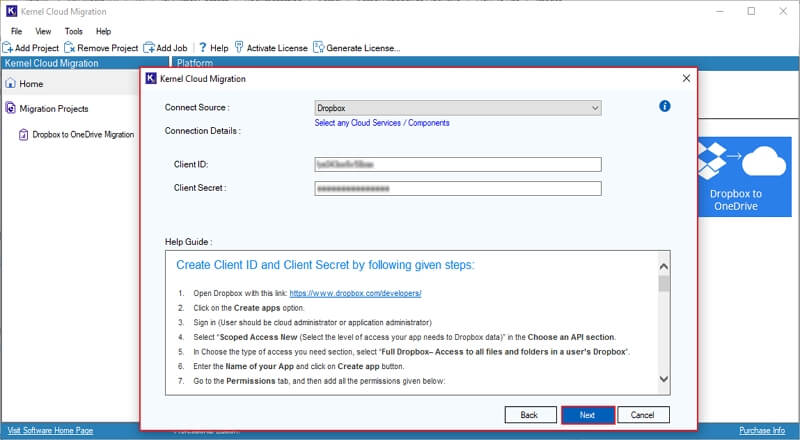
Task: Click inside the Client Secret field
Action: click(458, 188)
